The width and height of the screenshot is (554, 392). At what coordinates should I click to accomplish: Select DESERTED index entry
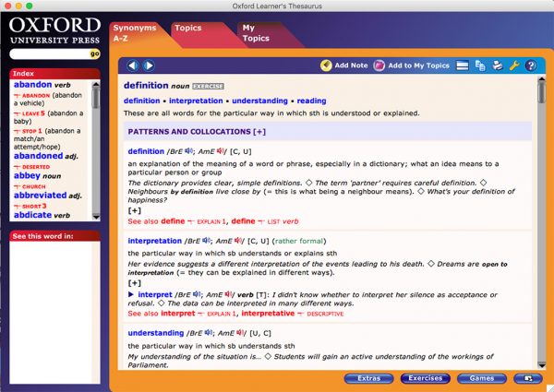(x=31, y=167)
